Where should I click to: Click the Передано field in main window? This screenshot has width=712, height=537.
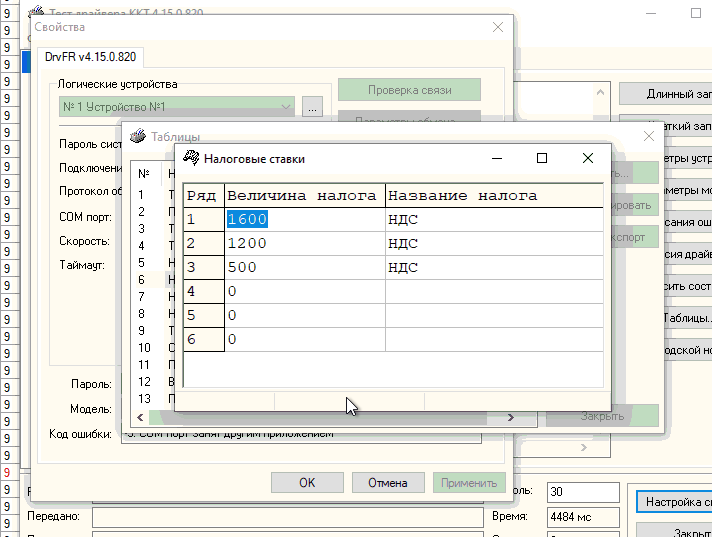coord(288,517)
